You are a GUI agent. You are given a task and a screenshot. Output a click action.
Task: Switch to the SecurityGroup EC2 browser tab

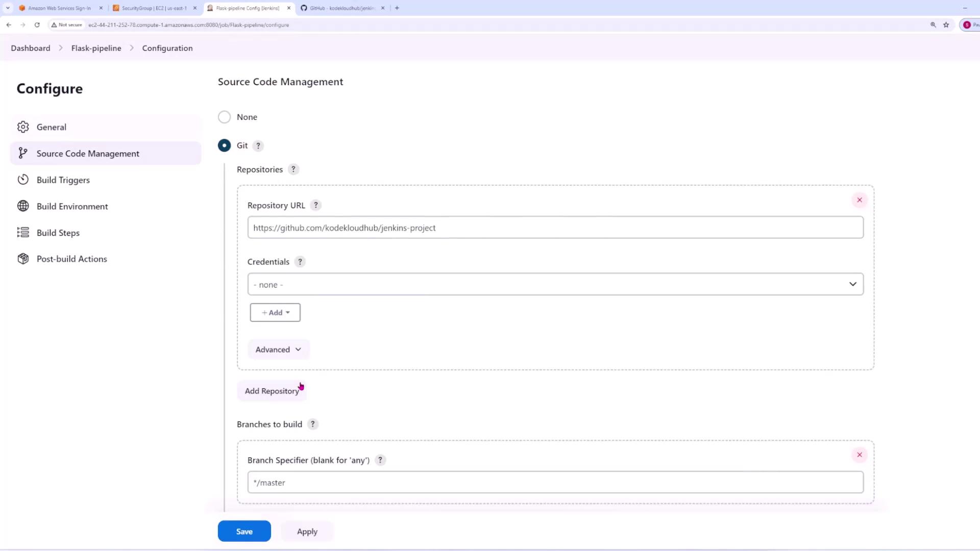tap(153, 8)
